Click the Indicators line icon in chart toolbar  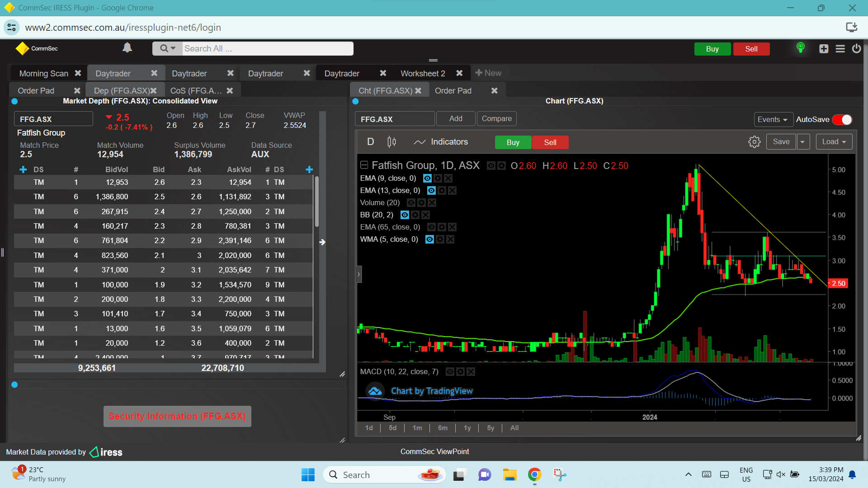pos(420,142)
